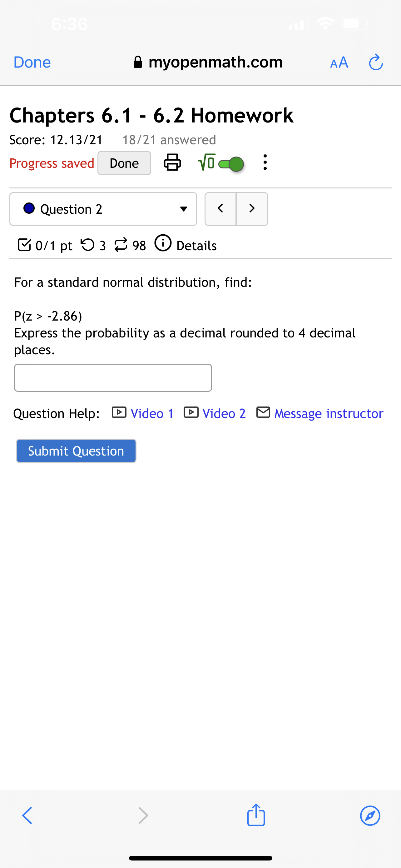Click the 0/1 pt checkbox indicator
401x868 pixels.
click(25, 245)
